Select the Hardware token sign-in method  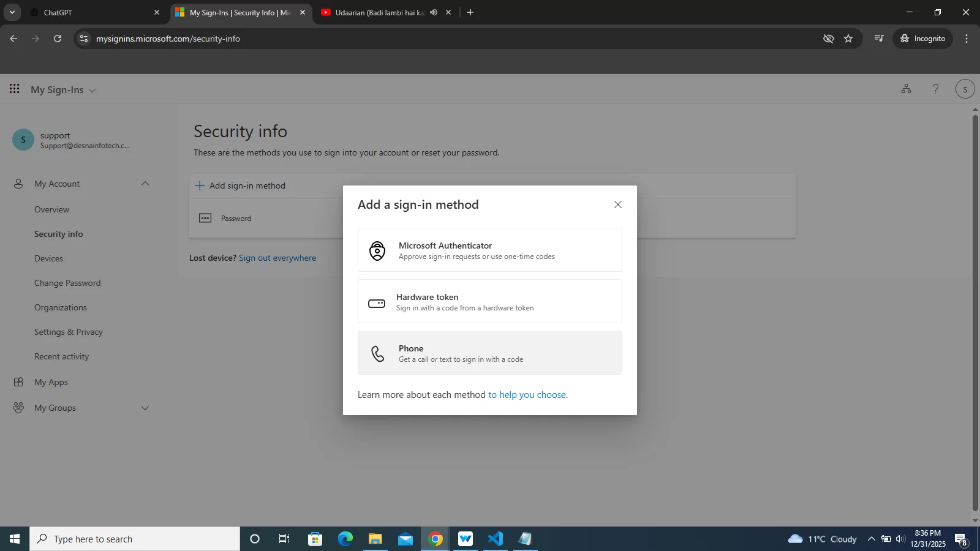[x=490, y=301]
